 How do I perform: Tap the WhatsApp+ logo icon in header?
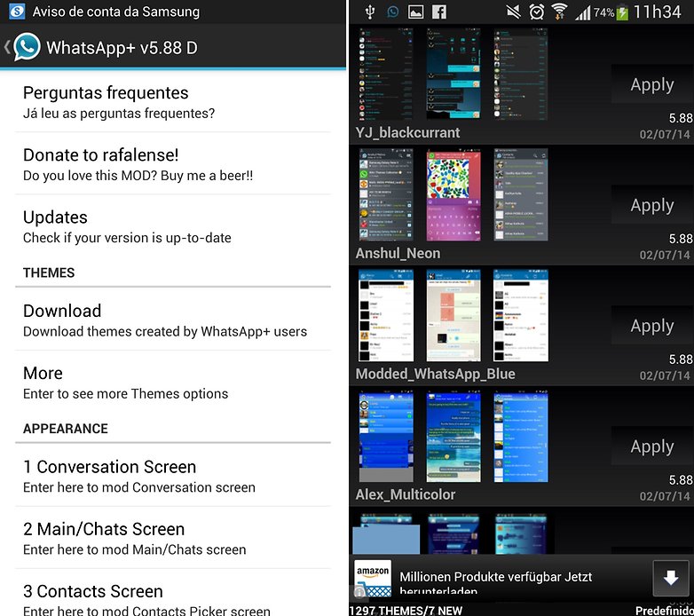[x=27, y=46]
